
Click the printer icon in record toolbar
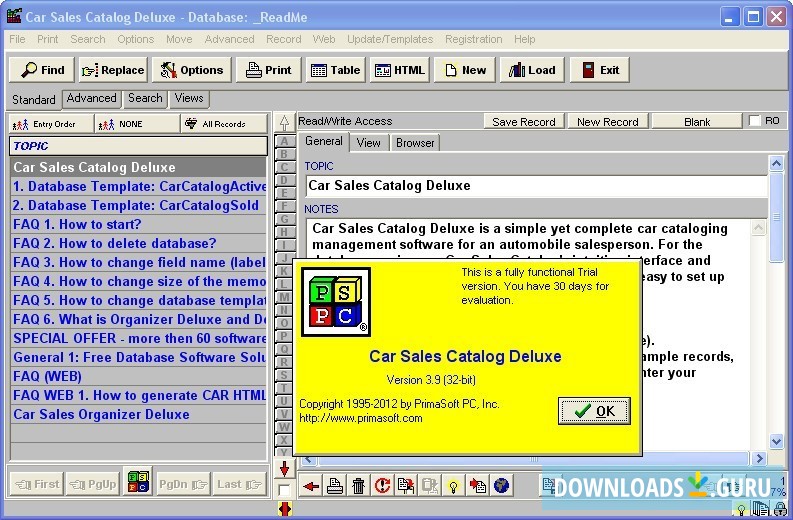click(x=335, y=486)
